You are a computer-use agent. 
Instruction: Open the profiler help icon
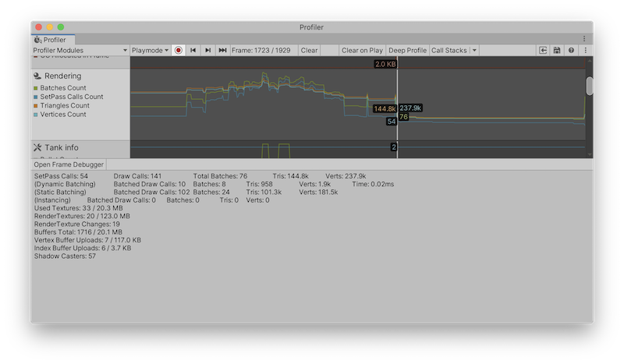click(x=571, y=50)
